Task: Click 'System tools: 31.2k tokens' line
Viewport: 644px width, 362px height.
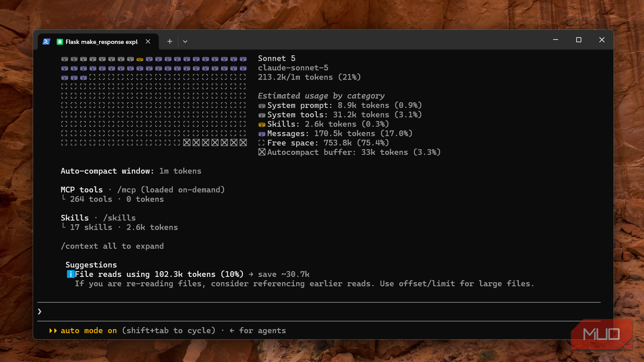Action: 344,115
